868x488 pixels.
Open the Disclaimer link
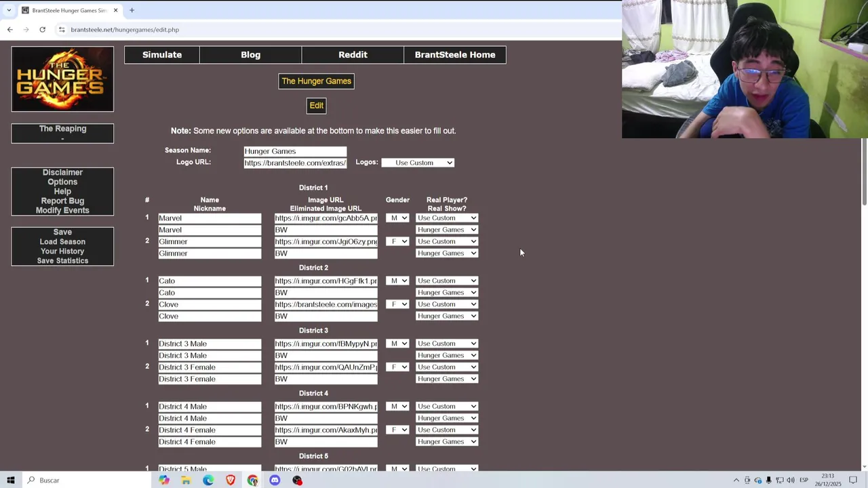tap(62, 173)
